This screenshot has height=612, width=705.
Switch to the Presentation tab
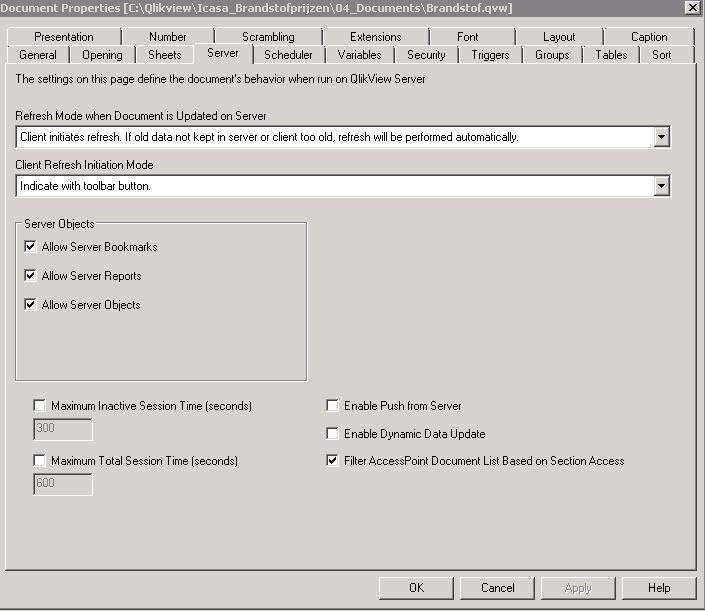coord(64,36)
